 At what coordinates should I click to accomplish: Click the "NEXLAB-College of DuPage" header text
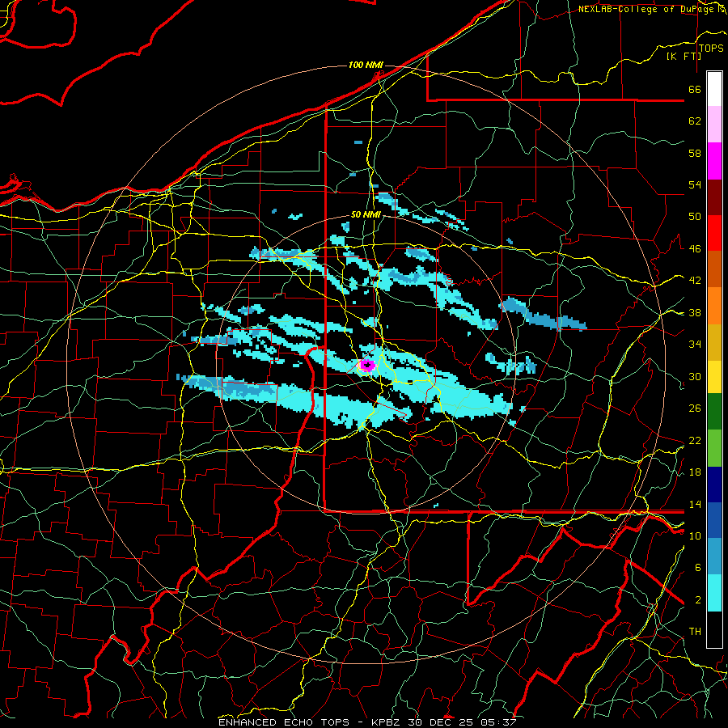647,9
